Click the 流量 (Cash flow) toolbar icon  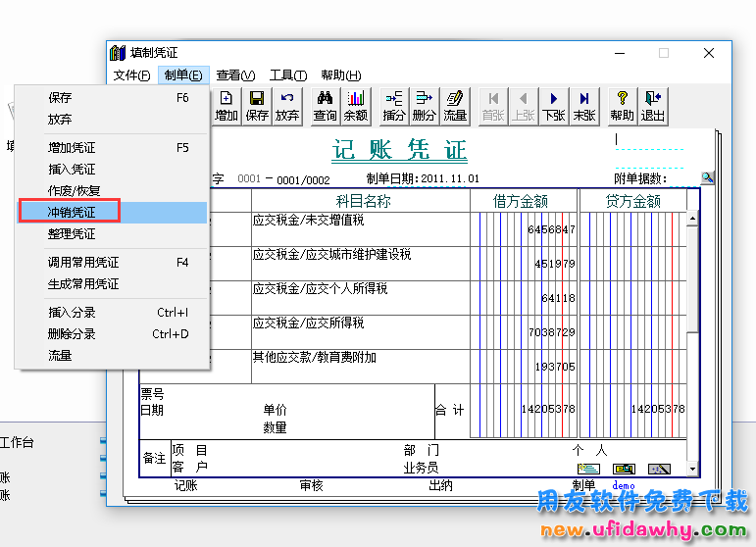454,106
